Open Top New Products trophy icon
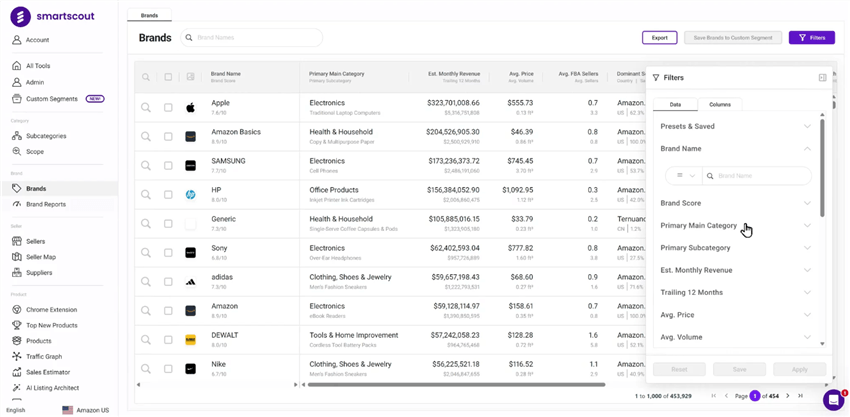 coord(17,325)
